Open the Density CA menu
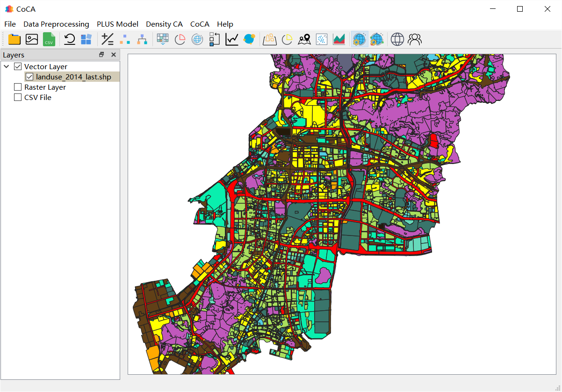 (x=164, y=24)
